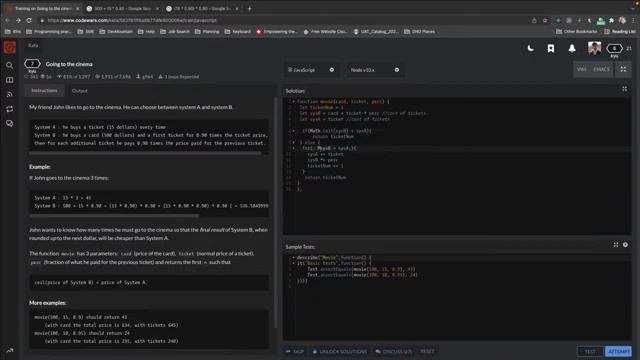Click inside the Solution code editor
Screen dimensions: 640x360
(457, 166)
